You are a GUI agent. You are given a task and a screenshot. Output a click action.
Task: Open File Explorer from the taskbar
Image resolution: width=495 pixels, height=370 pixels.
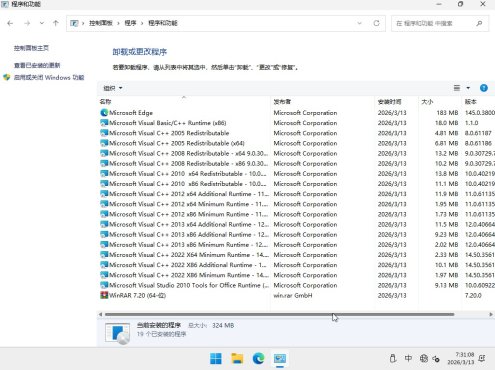pyautogui.click(x=237, y=359)
